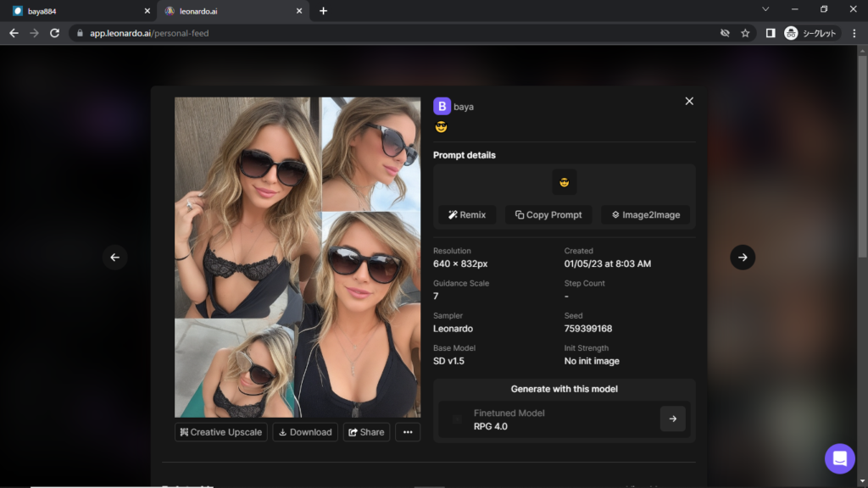The height and width of the screenshot is (488, 868).
Task: Click the generated image preview
Action: 298,257
